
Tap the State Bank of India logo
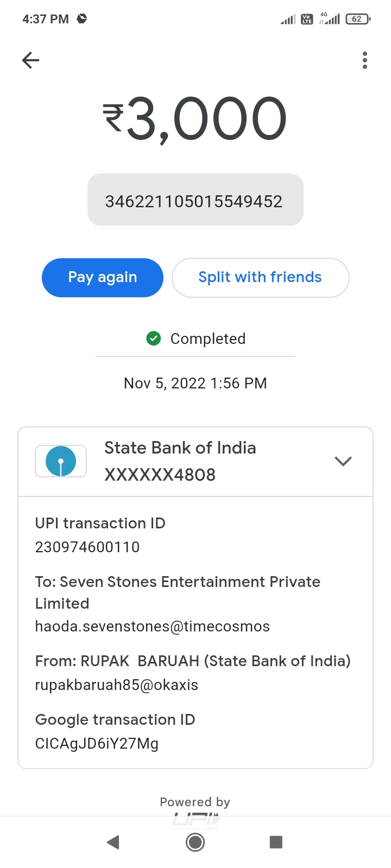point(61,461)
